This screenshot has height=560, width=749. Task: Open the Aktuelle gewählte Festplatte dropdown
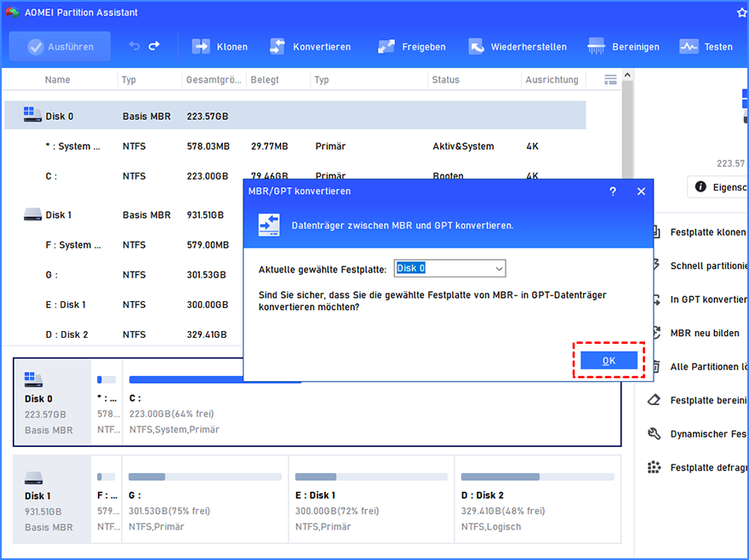pyautogui.click(x=449, y=269)
